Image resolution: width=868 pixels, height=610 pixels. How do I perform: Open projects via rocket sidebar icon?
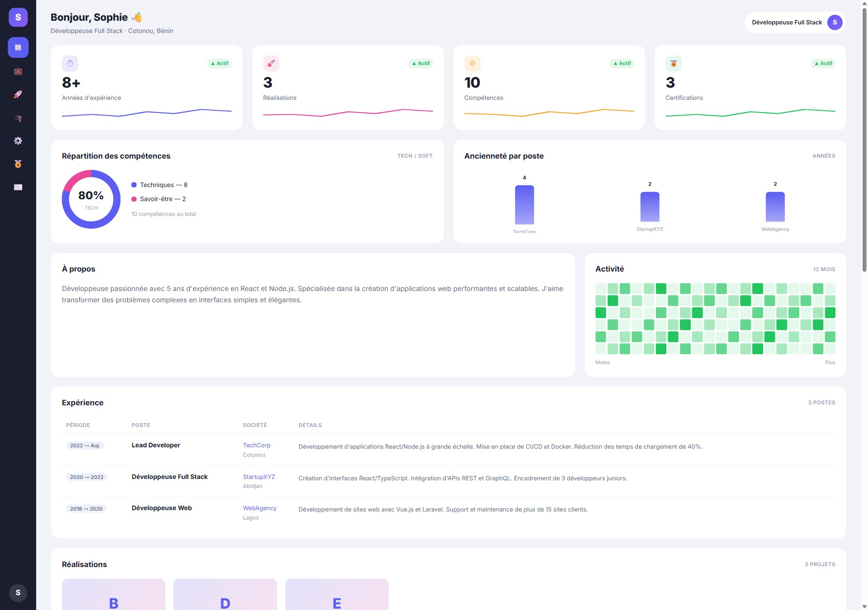[x=18, y=94]
